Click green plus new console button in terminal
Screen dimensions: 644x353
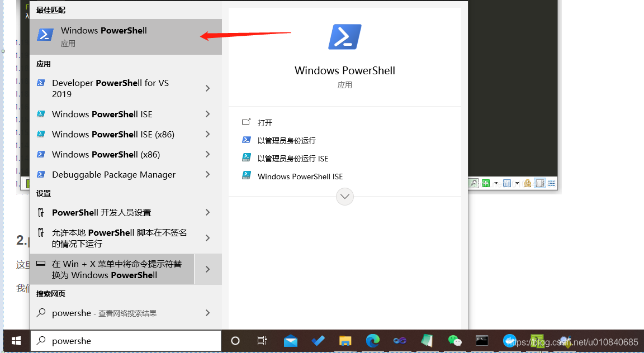click(x=486, y=183)
